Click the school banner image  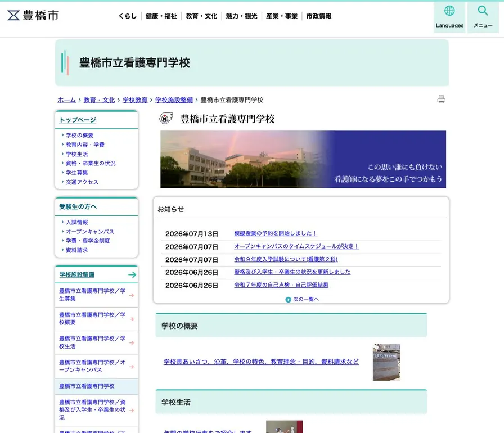tap(303, 159)
